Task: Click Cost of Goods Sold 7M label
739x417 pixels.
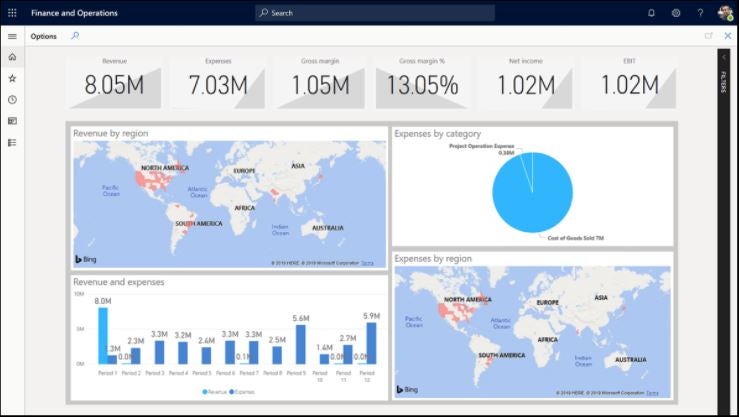Action: click(x=575, y=238)
